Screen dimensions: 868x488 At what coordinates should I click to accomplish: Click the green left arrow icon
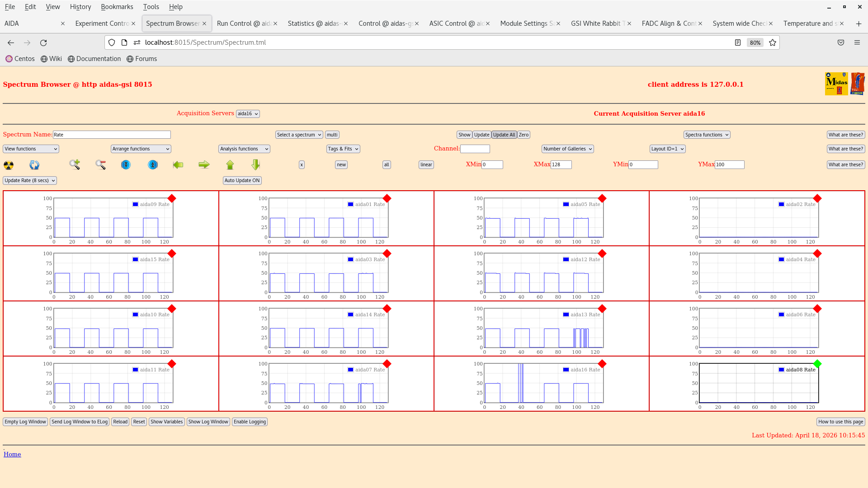click(178, 165)
